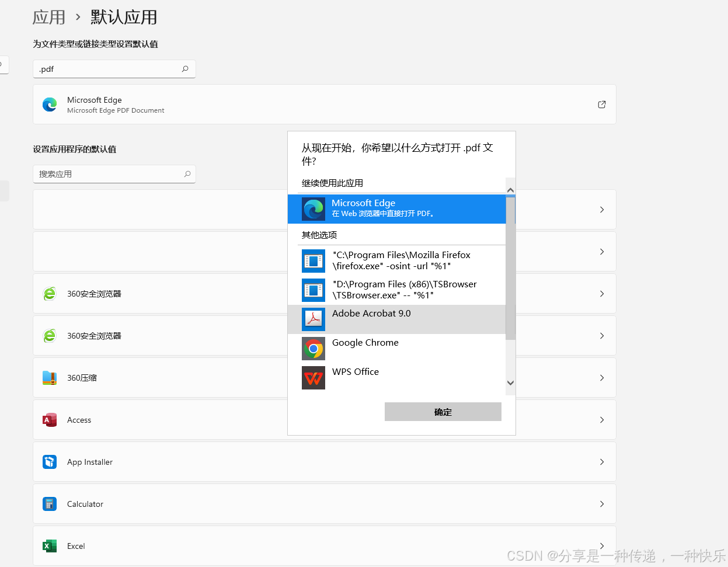Click the Microsoft Edge PDF Document subtitle
Image resolution: width=728 pixels, height=567 pixels.
click(x=116, y=110)
